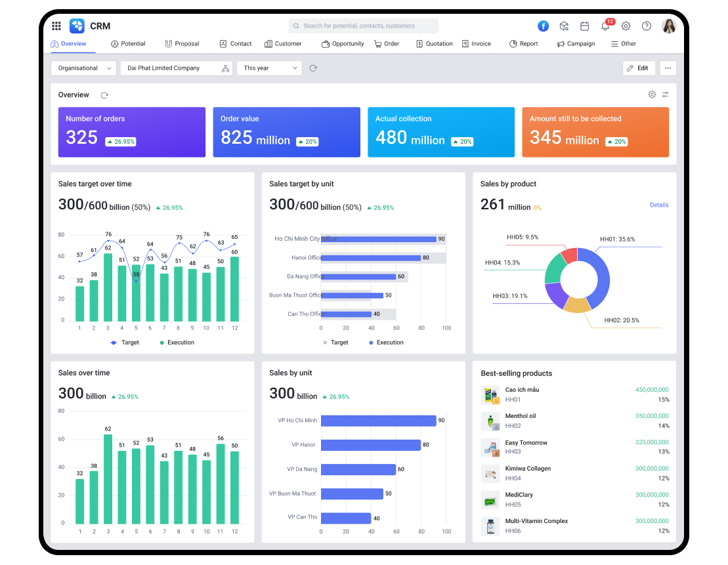Open the calendar icon in the top bar
Viewport: 728px width, 565px height.
click(x=584, y=26)
